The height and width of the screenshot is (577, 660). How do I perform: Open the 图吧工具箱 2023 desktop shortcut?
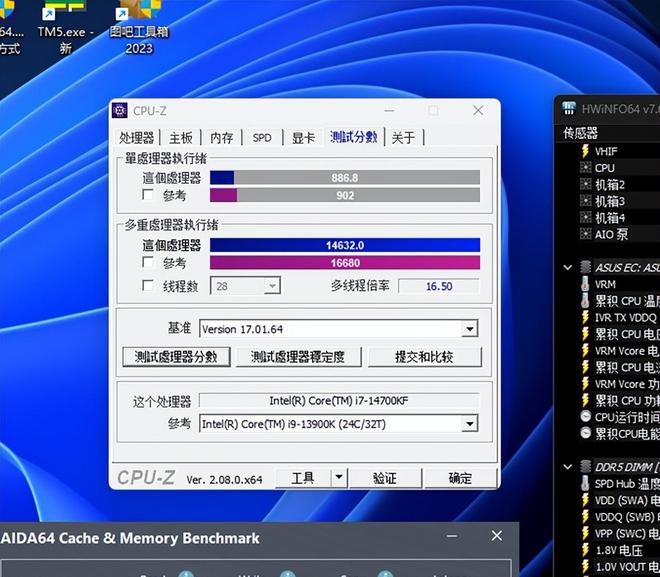point(139,28)
